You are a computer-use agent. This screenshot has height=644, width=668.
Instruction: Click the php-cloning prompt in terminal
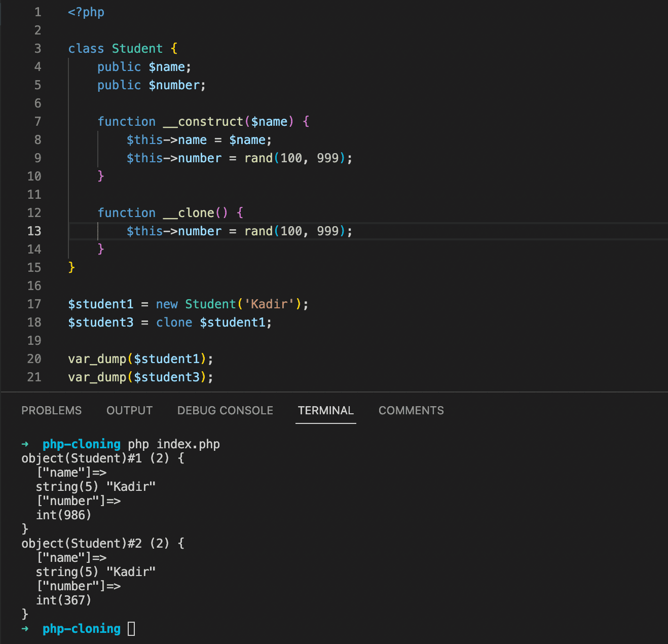click(x=81, y=444)
